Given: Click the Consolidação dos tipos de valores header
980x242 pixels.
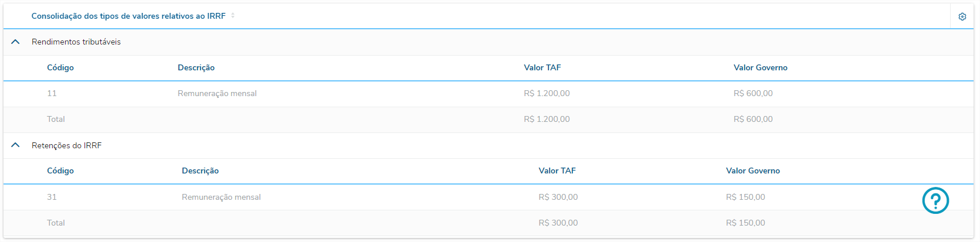Looking at the screenshot, I should pos(128,16).
